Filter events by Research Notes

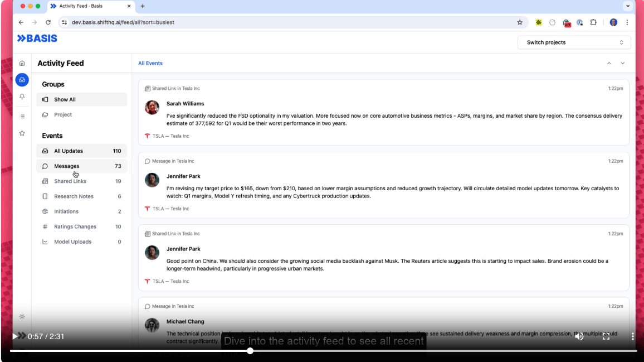point(81,197)
